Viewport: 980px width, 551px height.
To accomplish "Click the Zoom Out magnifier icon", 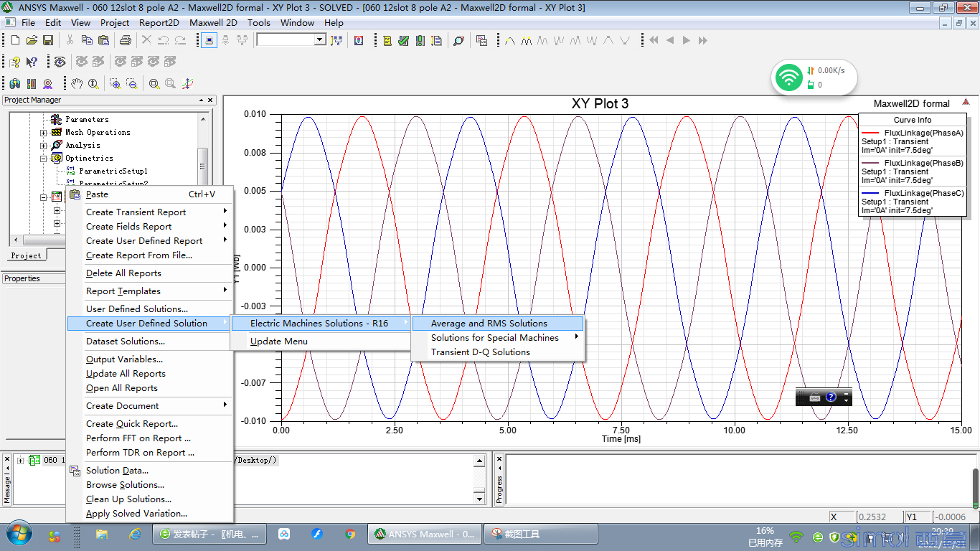I will [132, 83].
